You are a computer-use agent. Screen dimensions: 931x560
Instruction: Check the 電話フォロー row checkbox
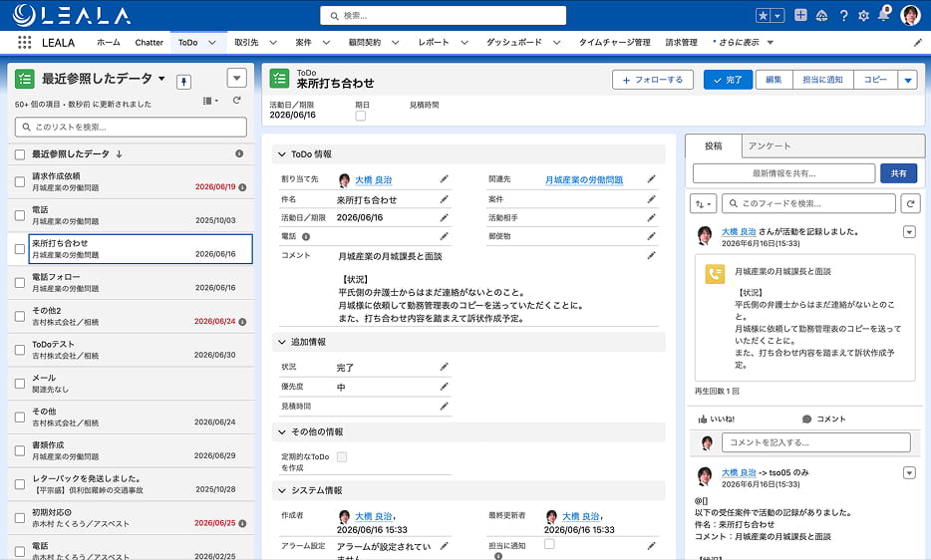click(20, 283)
